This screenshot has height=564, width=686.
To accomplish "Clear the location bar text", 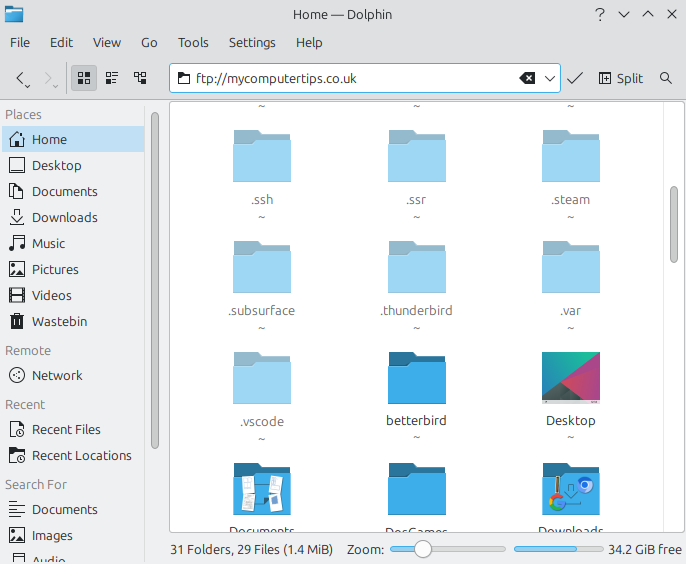I will [x=527, y=78].
